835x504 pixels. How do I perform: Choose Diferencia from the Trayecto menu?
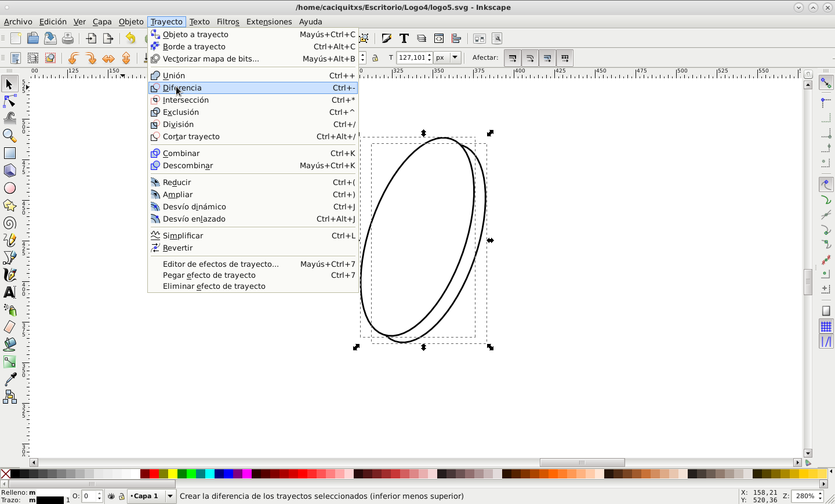coord(182,88)
